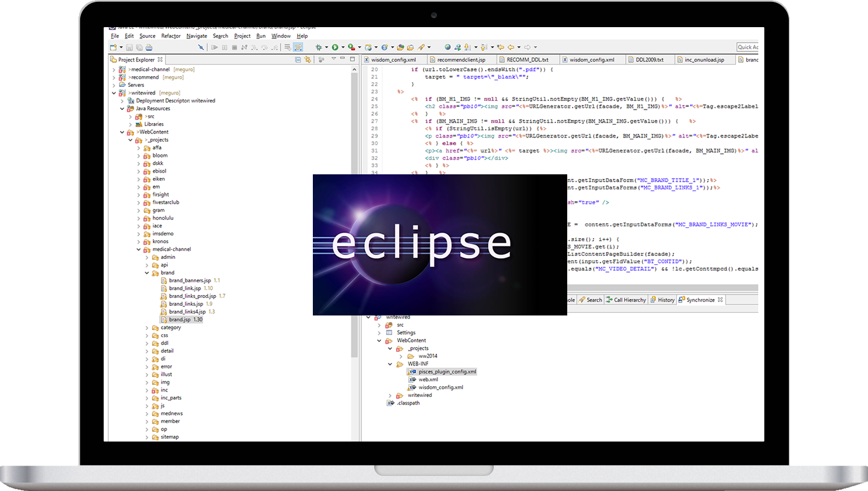Viewport: 868px width, 491px height.
Task: Select brand_banners.jsp file
Action: coord(190,280)
